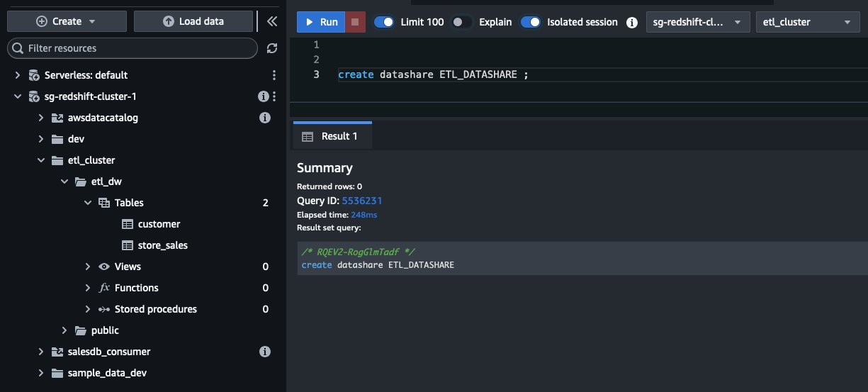This screenshot has height=392, width=868.
Task: Click the sample_data_dev label
Action: tap(107, 373)
